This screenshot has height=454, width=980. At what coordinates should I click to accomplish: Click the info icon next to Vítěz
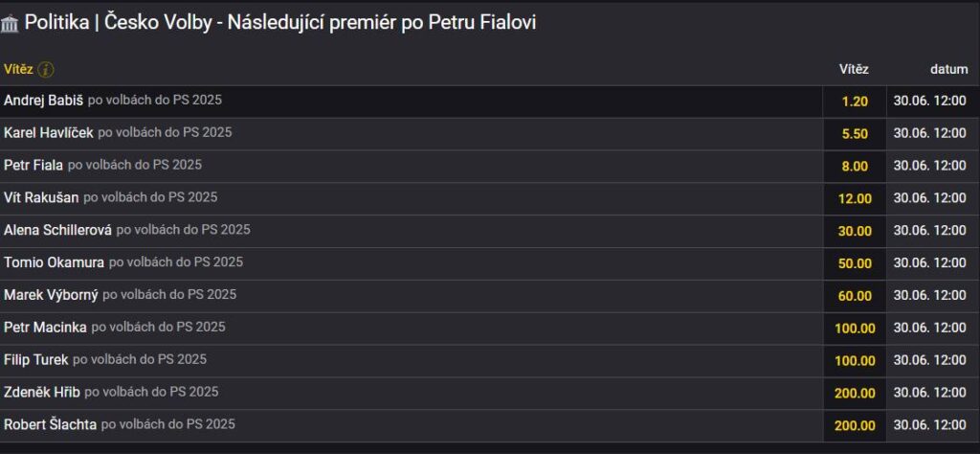46,69
